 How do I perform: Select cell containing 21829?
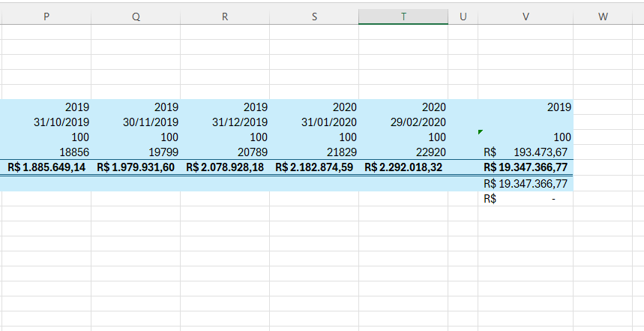314,152
